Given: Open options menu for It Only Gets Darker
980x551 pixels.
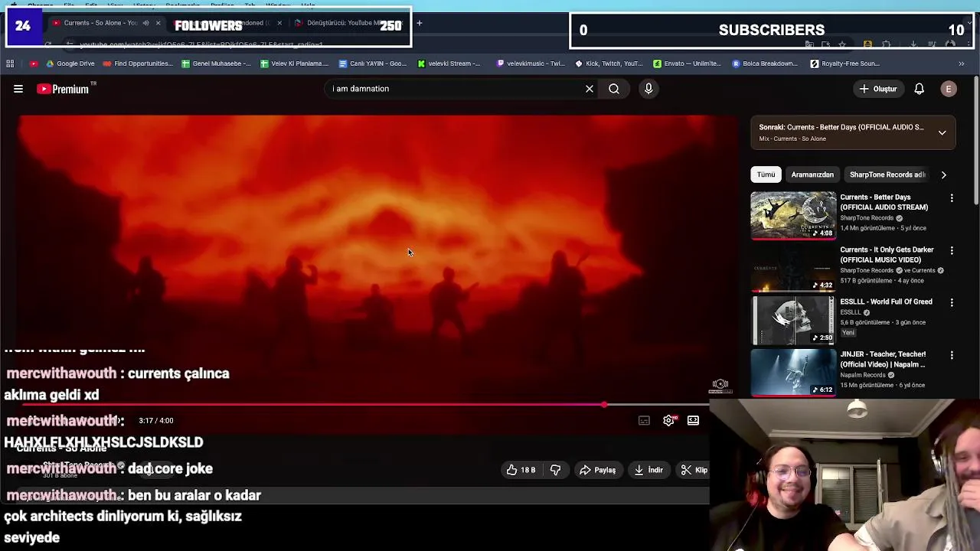Looking at the screenshot, I should click(952, 250).
